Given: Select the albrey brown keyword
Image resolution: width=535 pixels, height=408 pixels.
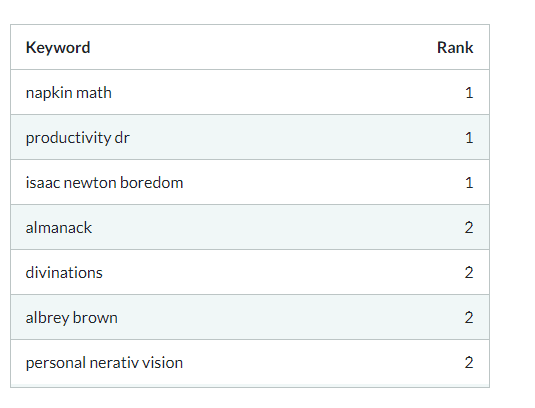Looking at the screenshot, I should click(x=72, y=318).
